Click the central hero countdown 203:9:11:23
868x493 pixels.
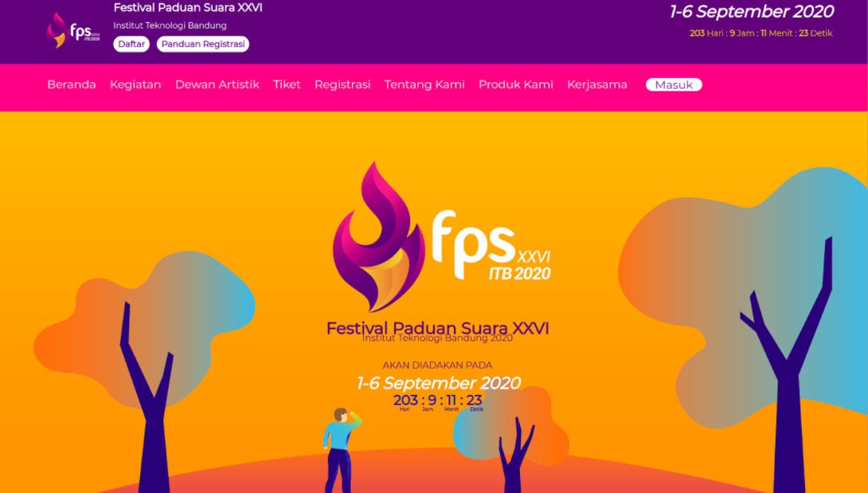pos(438,402)
